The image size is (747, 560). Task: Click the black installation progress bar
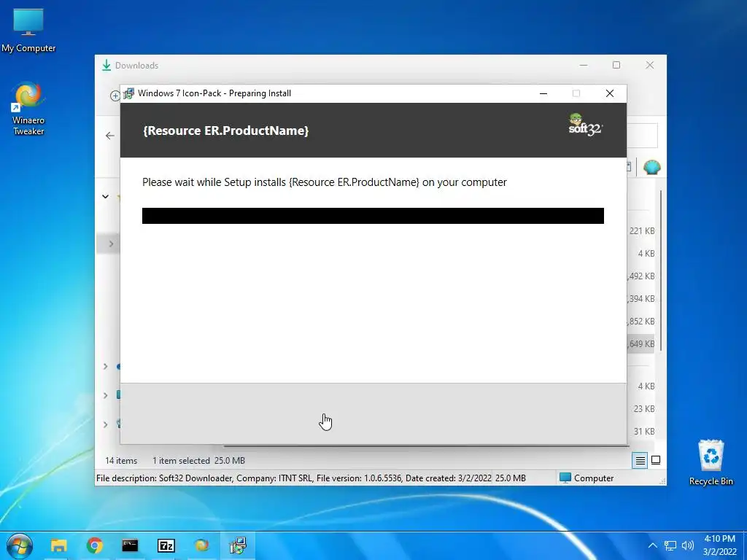pos(373,216)
